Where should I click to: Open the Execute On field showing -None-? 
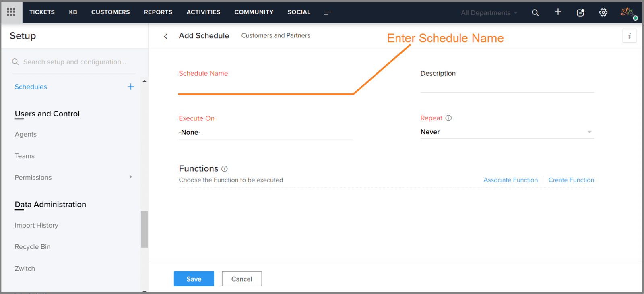click(266, 132)
